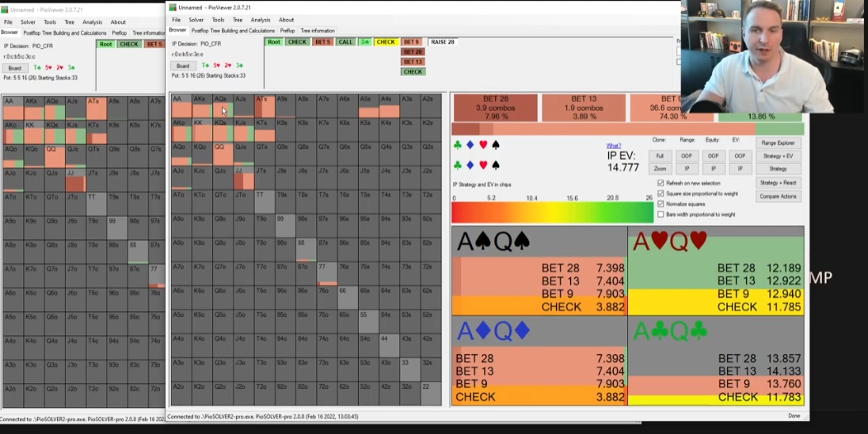Open Range Explorer
Viewport: 868px width, 434px height.
click(778, 143)
